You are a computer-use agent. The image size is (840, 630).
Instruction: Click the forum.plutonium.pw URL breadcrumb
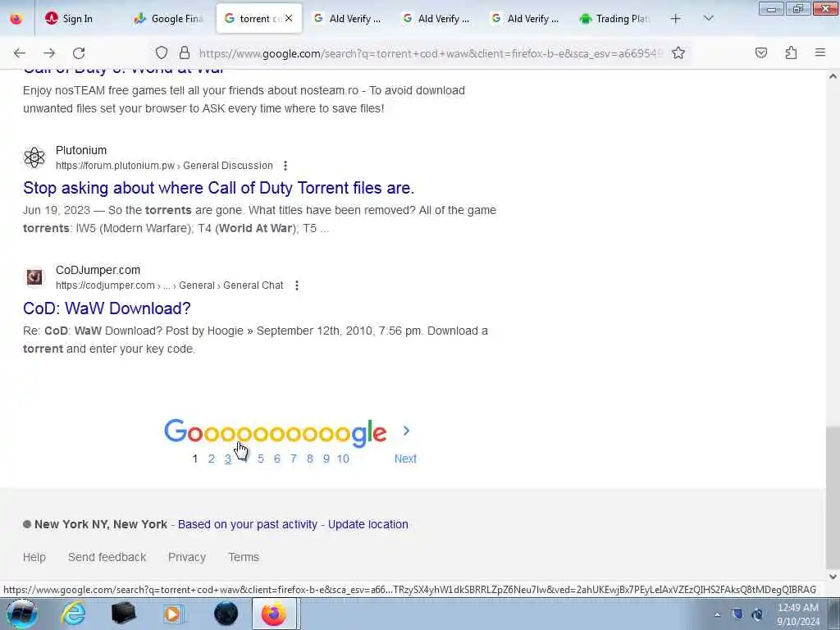[x=164, y=166]
